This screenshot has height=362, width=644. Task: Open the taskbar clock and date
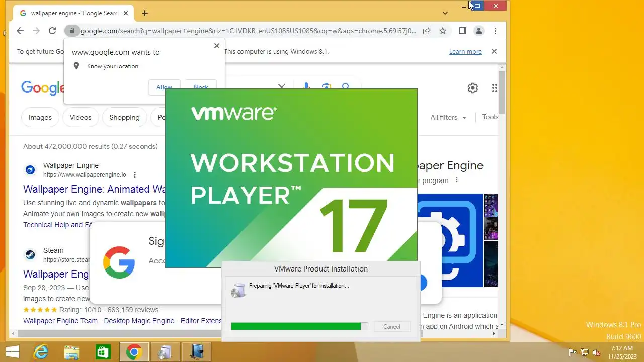click(622, 352)
